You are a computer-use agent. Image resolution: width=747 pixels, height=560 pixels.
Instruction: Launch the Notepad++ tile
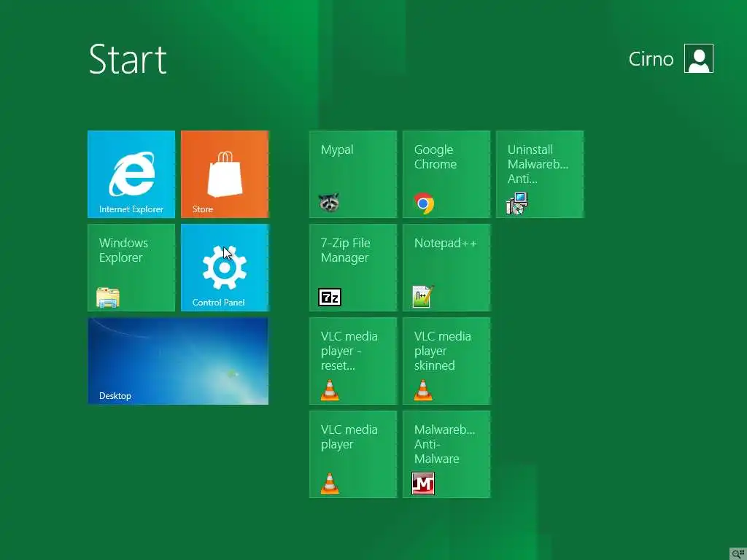point(446,267)
